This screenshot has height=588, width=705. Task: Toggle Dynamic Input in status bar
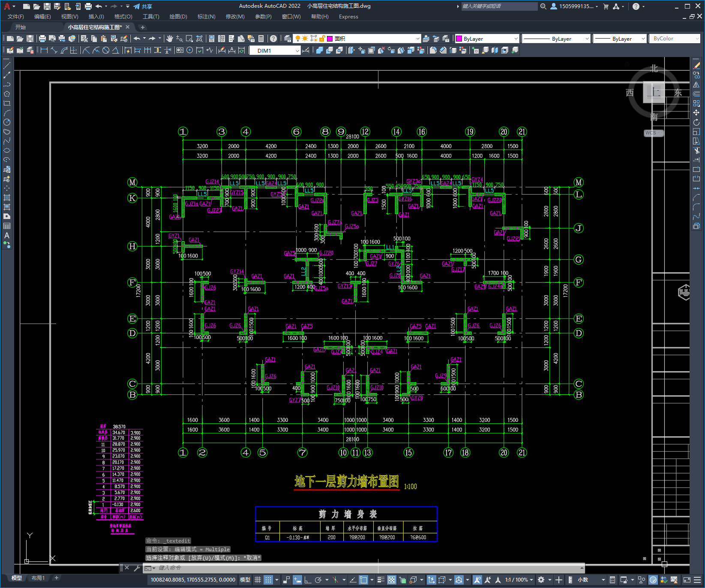pyautogui.click(x=297, y=580)
